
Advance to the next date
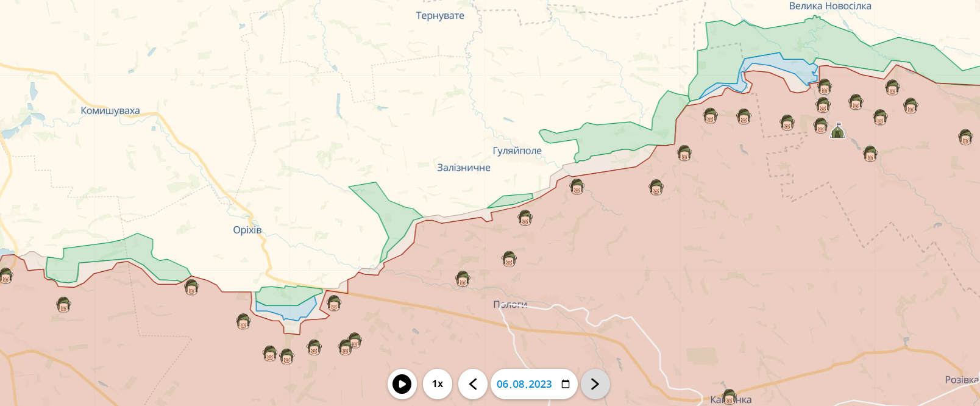pyautogui.click(x=595, y=384)
